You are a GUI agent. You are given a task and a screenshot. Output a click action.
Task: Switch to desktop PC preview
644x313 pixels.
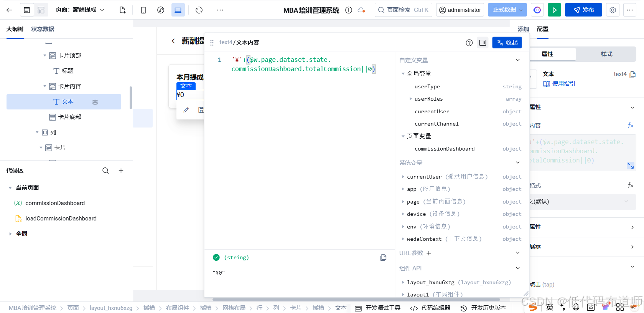point(178,10)
